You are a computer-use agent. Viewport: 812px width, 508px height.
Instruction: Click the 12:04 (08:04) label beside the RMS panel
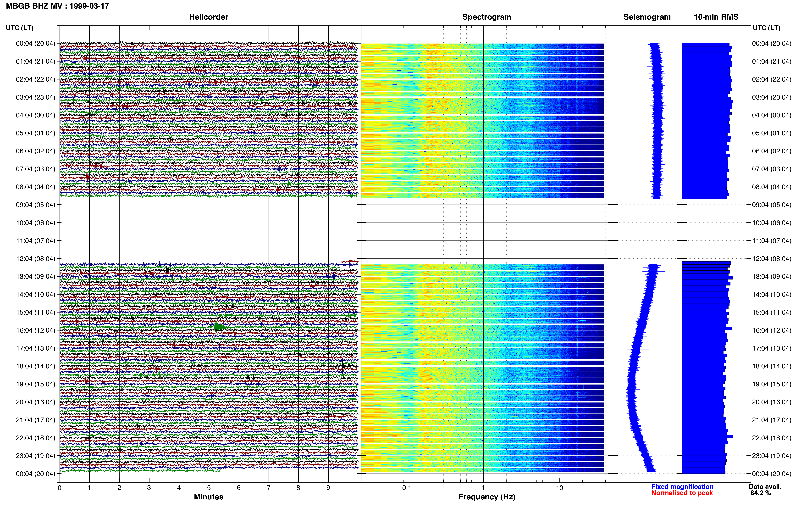point(772,259)
